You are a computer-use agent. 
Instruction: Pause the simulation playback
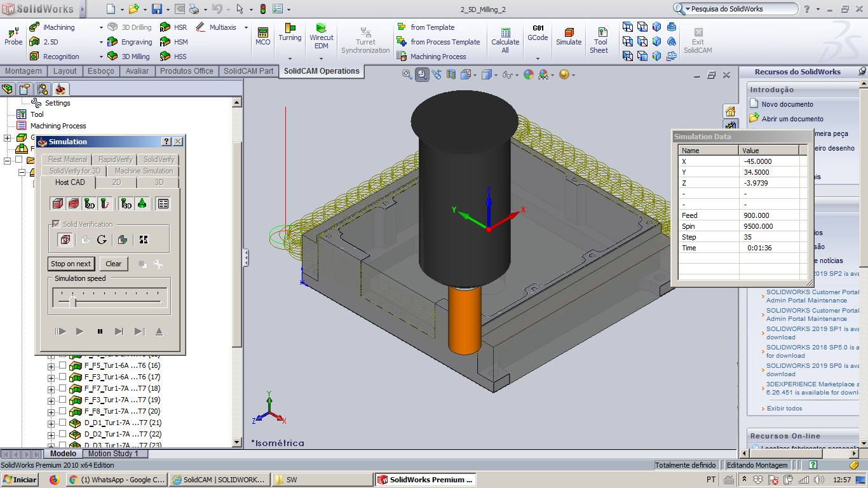pos(100,332)
